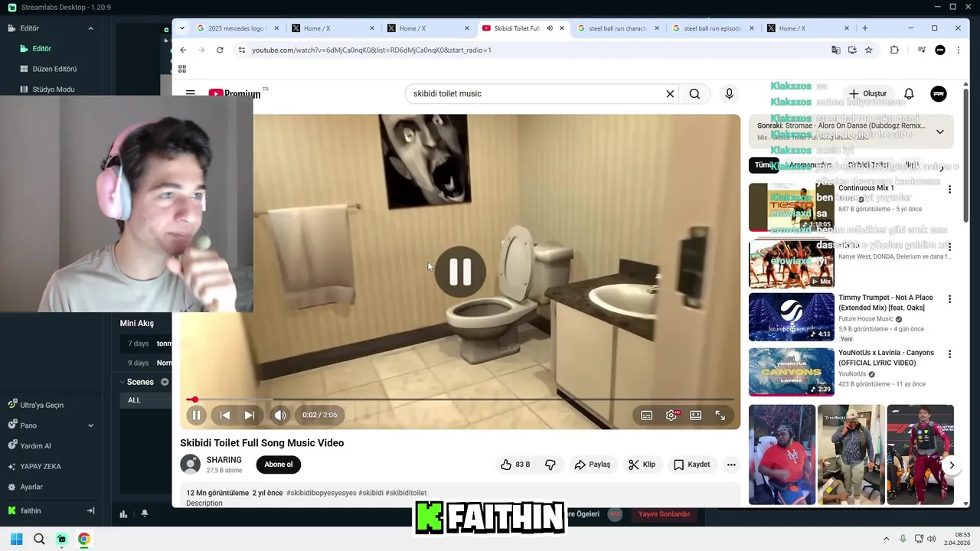Skip to next video in player
Screen dimensions: 980x551
tap(250, 415)
